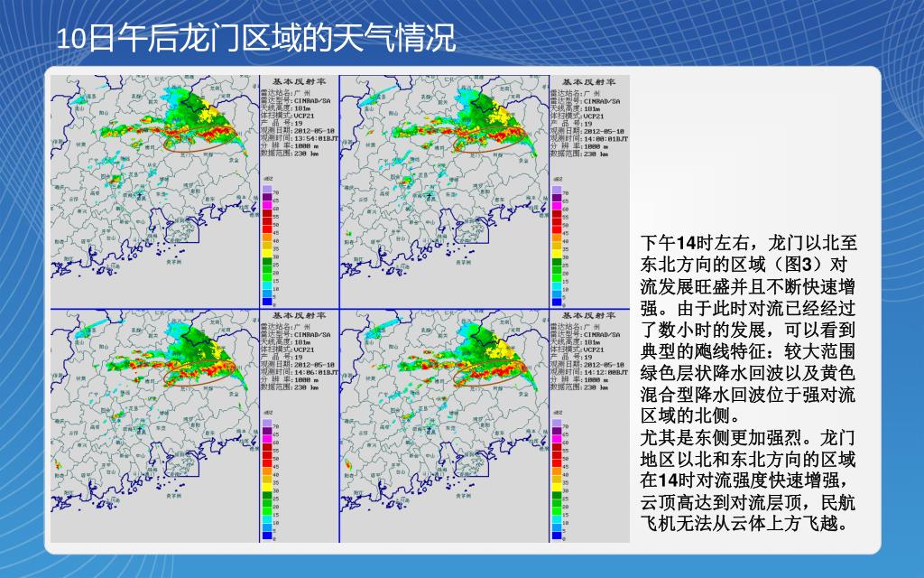
Task: Click the observation time 14:00:01BJT
Action: click(x=605, y=138)
